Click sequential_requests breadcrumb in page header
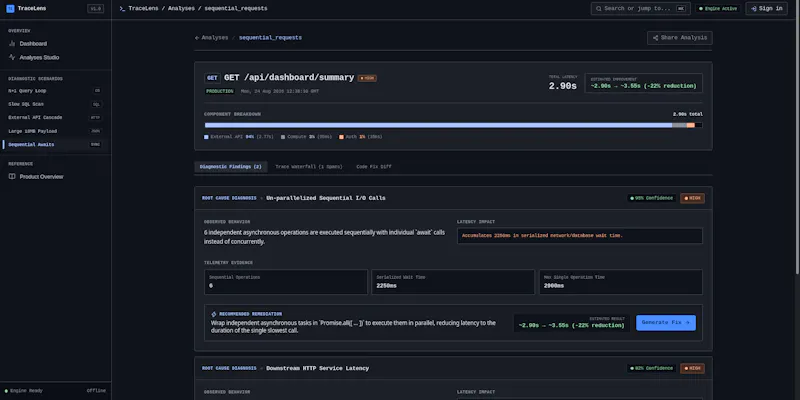Screen dimensions: 800x400 click(x=270, y=38)
